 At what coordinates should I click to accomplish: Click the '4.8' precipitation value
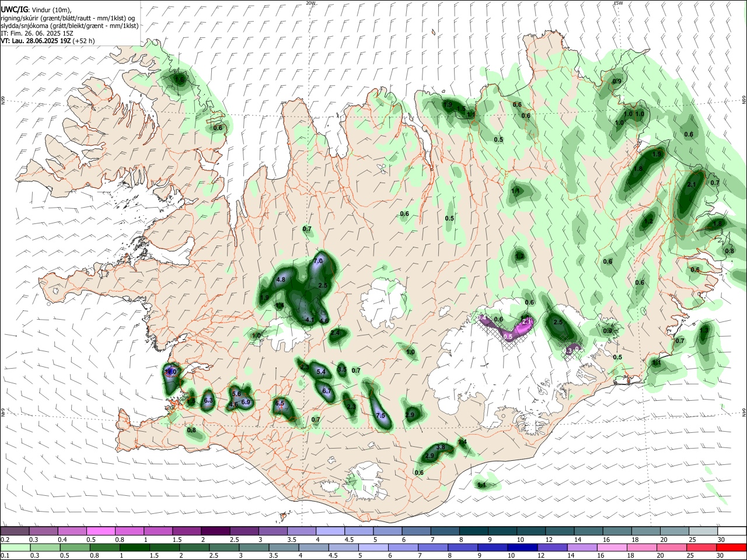coord(281,280)
